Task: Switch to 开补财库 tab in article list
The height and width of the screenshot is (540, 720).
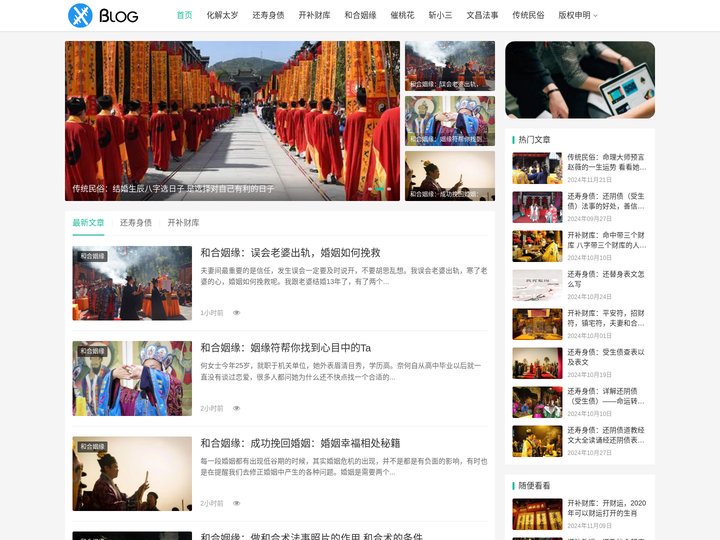Action: tap(183, 223)
